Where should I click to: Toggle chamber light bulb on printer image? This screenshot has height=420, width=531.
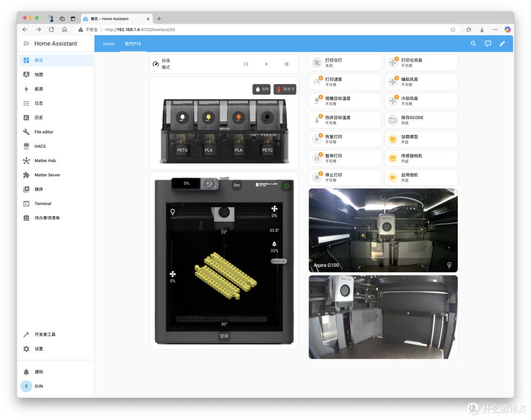tap(173, 212)
